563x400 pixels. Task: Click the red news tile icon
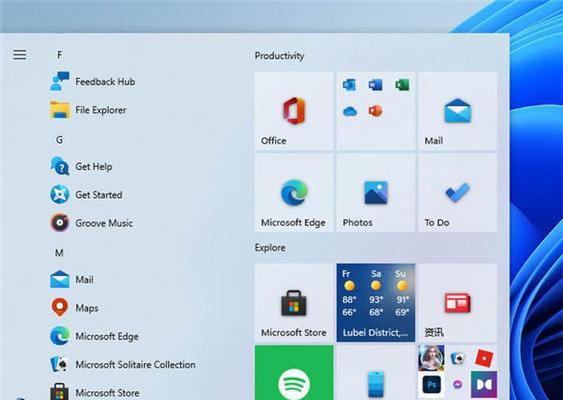(457, 303)
